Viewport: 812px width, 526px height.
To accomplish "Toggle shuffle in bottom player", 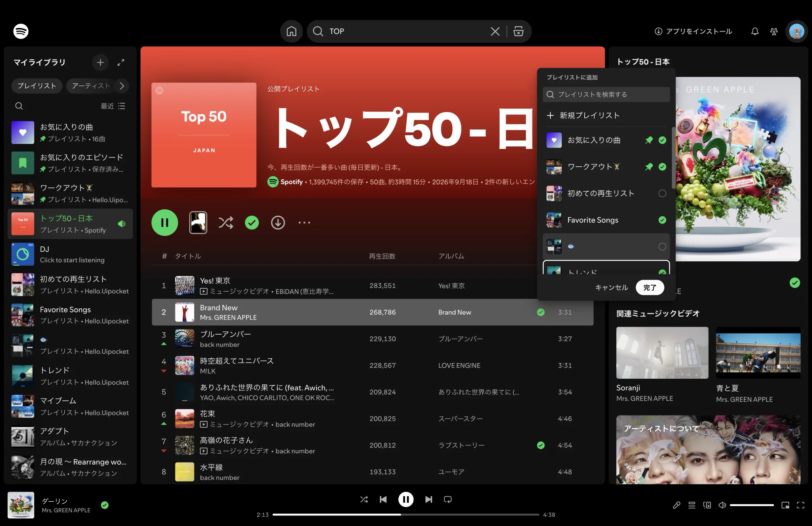I will [364, 499].
